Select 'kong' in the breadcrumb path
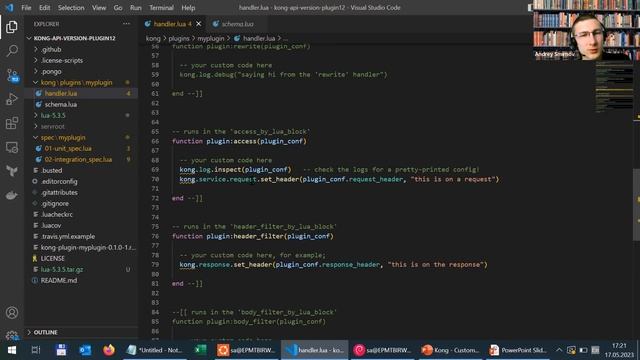This screenshot has height=360, width=640. coord(153,38)
